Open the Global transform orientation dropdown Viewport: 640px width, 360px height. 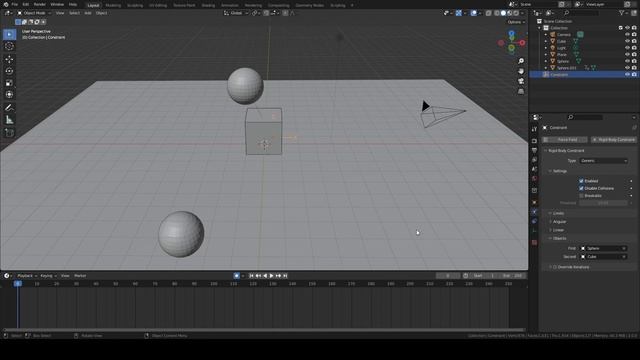point(236,13)
